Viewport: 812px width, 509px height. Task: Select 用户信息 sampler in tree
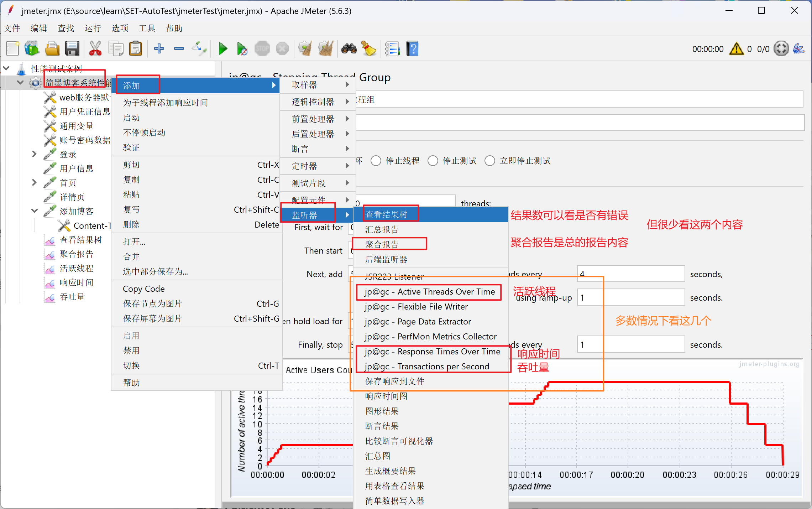(76, 168)
